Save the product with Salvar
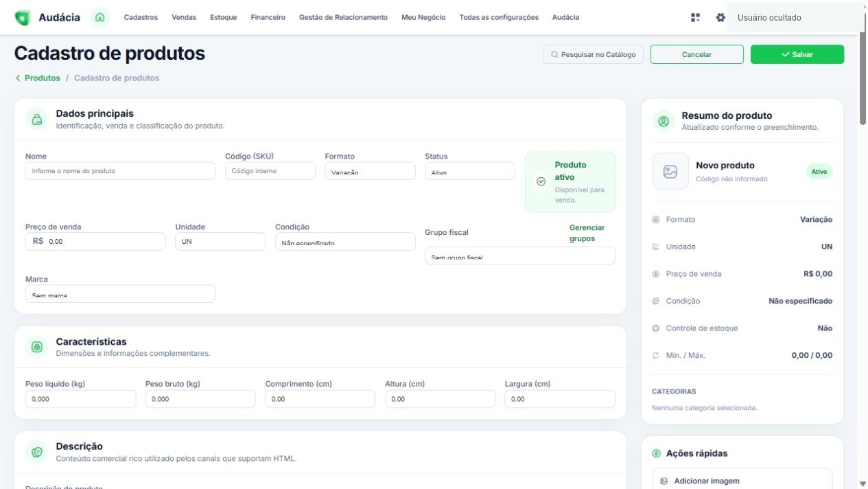The image size is (868, 489). (x=797, y=54)
